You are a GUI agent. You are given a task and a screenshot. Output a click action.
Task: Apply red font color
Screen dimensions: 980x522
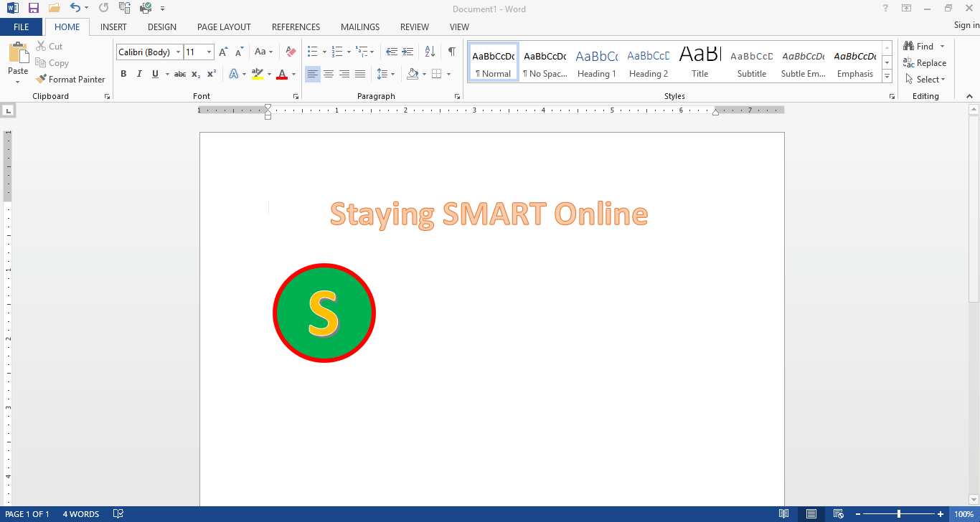282,74
